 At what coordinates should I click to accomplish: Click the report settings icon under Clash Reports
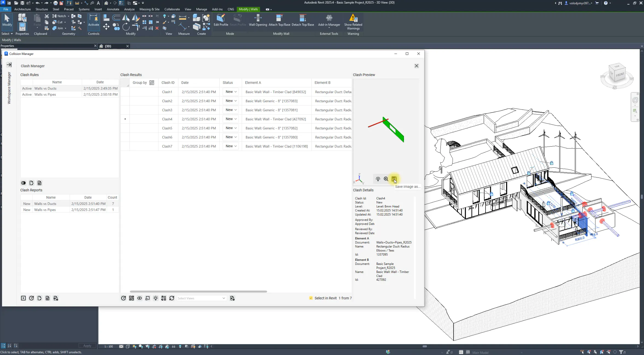56,298
